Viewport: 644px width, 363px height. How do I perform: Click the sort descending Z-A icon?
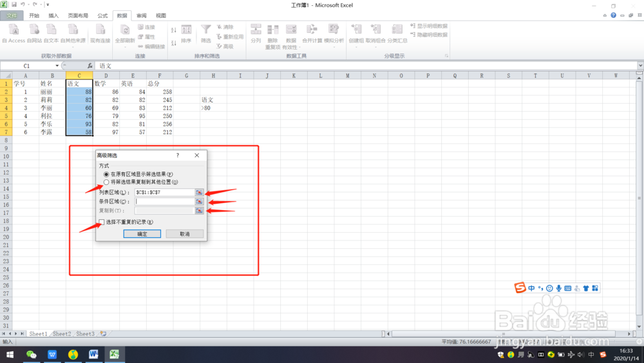(174, 43)
